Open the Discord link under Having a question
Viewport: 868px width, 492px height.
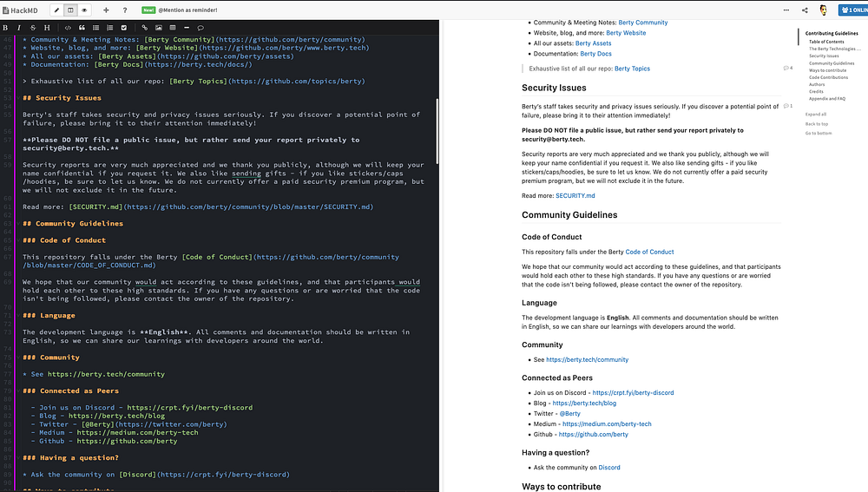click(609, 468)
